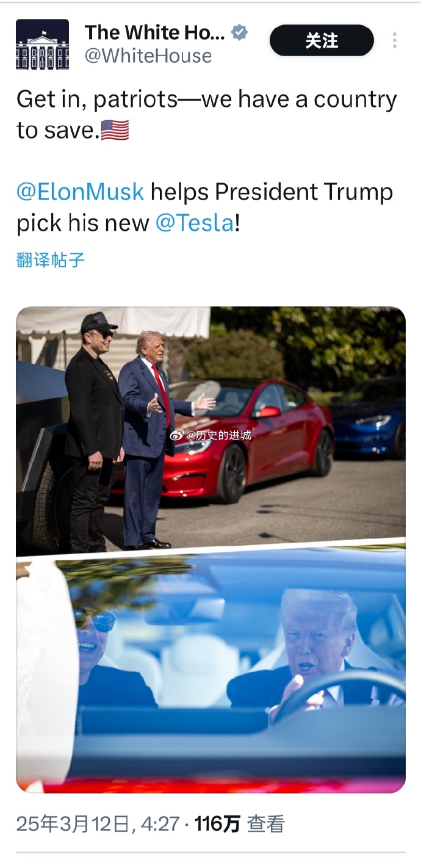Viewport: 421px width, 868px height.
Task: Tap the @WhiteHouse handle
Action: pos(148,56)
